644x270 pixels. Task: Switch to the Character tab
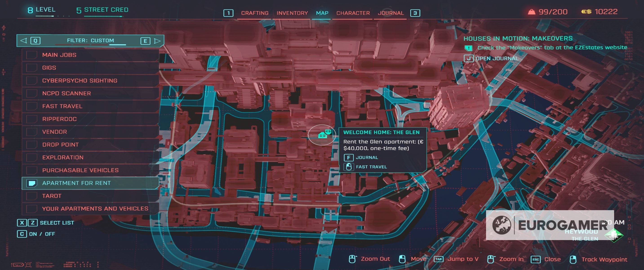pyautogui.click(x=353, y=13)
